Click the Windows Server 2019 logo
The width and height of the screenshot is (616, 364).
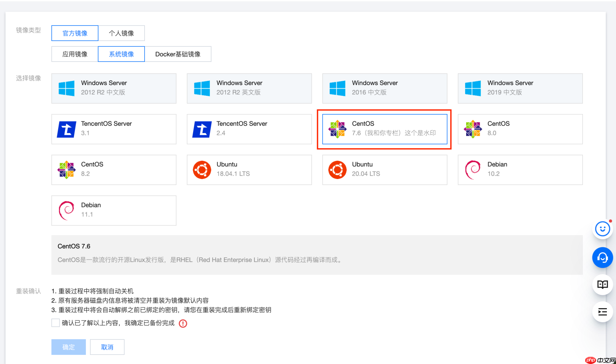[x=473, y=89]
